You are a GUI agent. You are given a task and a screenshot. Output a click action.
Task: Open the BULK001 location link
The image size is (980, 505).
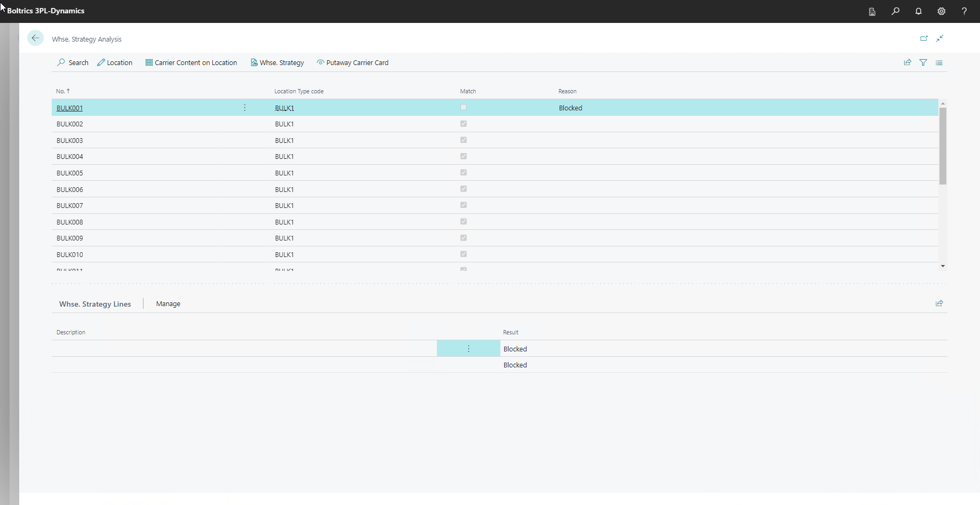70,108
